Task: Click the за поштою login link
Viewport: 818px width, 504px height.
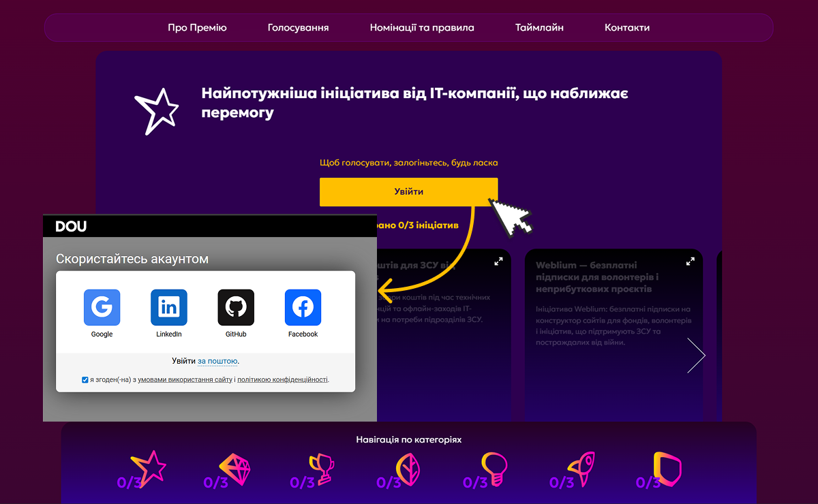Action: coord(217,361)
